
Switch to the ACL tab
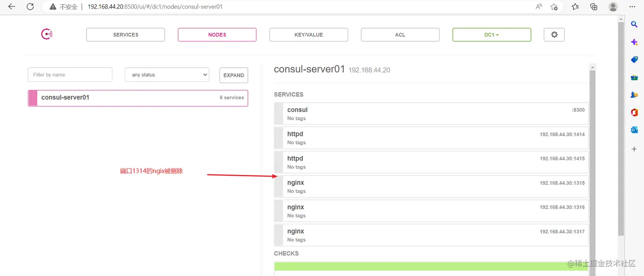point(400,35)
